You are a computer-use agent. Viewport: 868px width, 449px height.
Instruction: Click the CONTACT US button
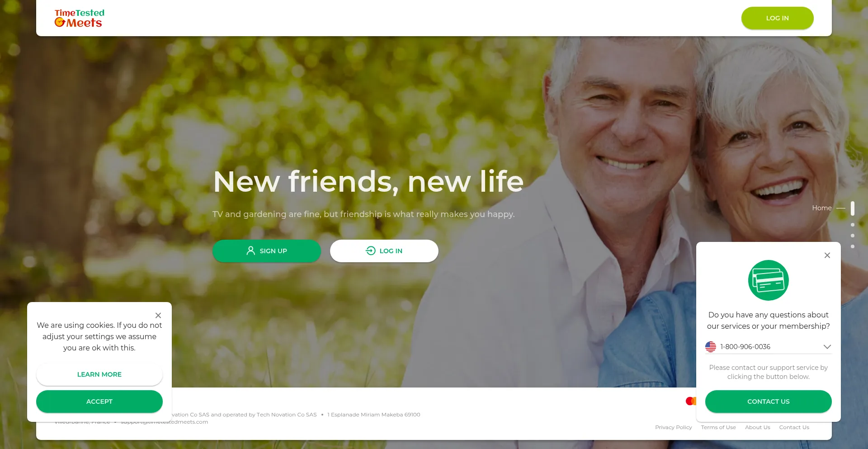(x=769, y=402)
